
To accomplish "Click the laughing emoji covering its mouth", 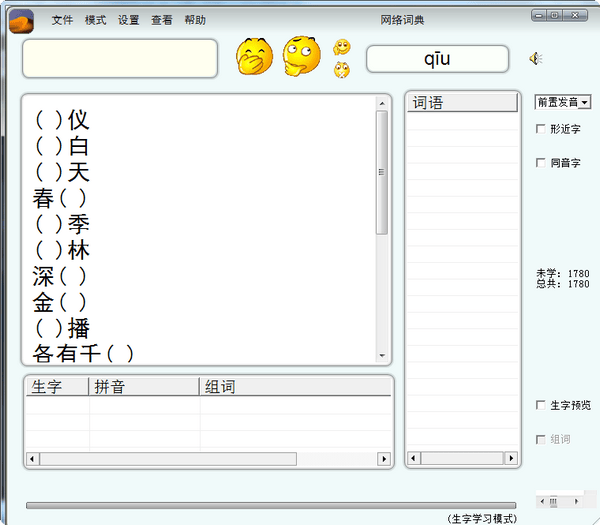I will pyautogui.click(x=254, y=56).
